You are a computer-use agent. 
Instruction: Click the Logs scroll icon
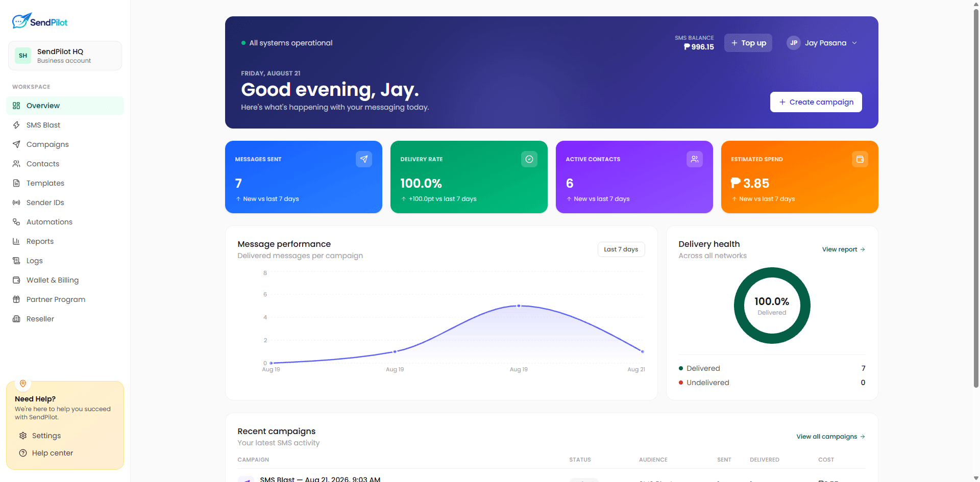[x=16, y=261]
